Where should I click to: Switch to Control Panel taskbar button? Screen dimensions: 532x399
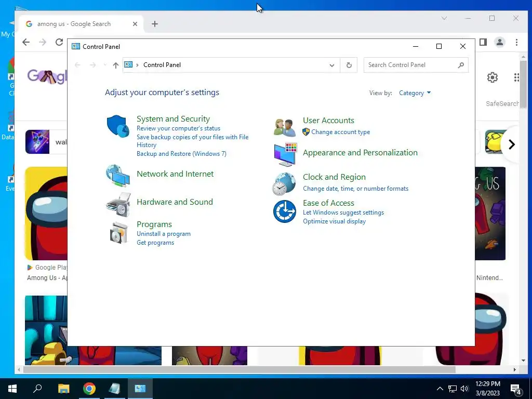140,389
